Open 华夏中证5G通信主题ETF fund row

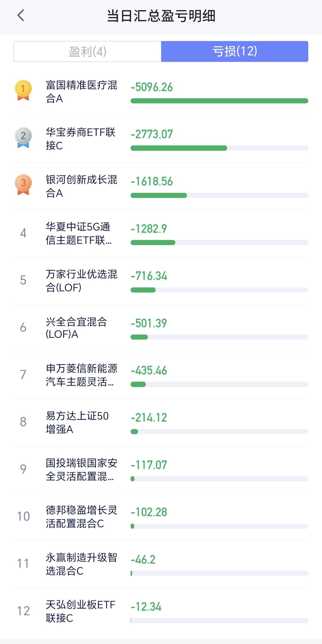pyautogui.click(x=161, y=234)
